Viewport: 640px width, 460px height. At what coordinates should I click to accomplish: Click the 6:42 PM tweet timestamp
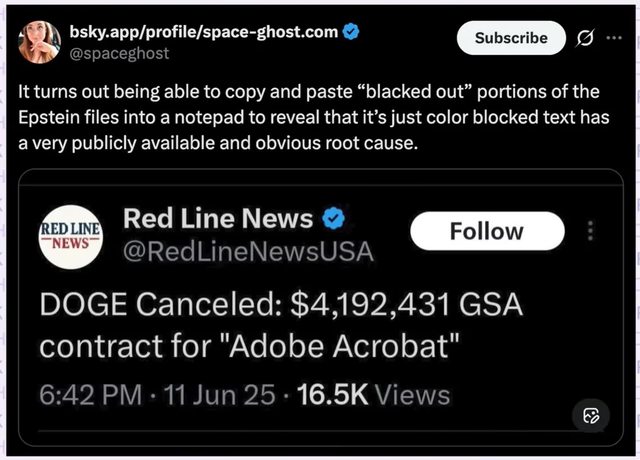coord(86,394)
